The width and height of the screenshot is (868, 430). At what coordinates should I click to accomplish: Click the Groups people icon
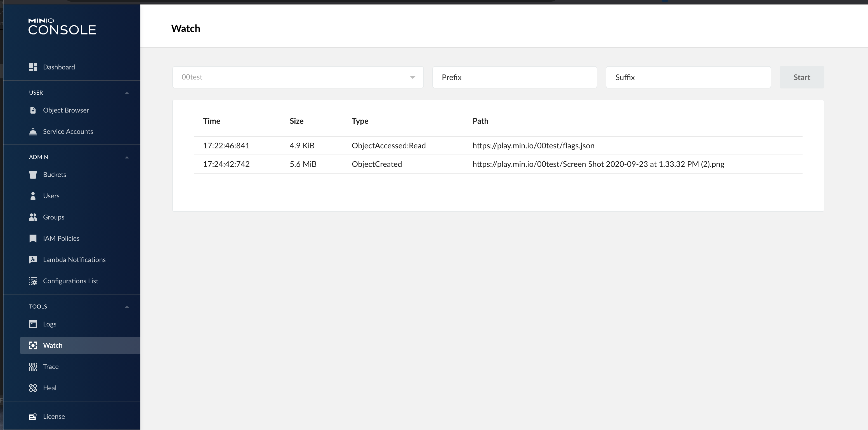(33, 217)
